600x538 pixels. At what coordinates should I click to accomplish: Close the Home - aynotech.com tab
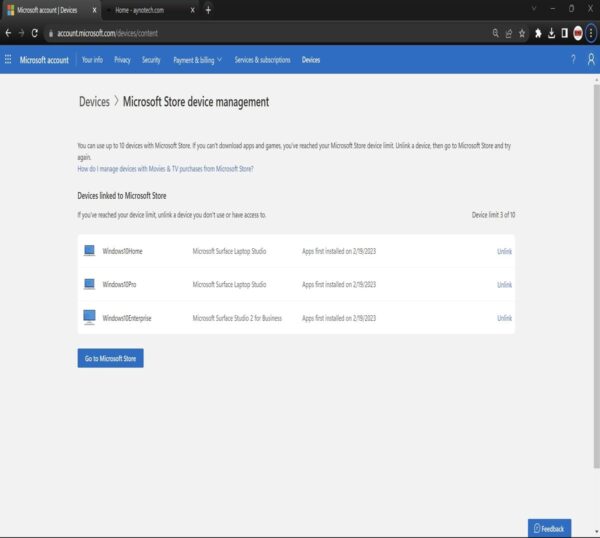coord(192,10)
